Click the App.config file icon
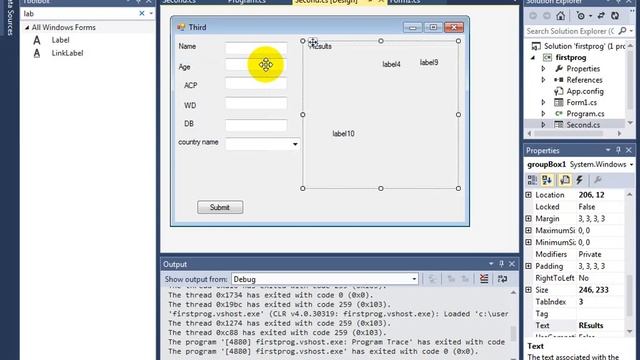The height and width of the screenshot is (360, 640). pos(558,91)
